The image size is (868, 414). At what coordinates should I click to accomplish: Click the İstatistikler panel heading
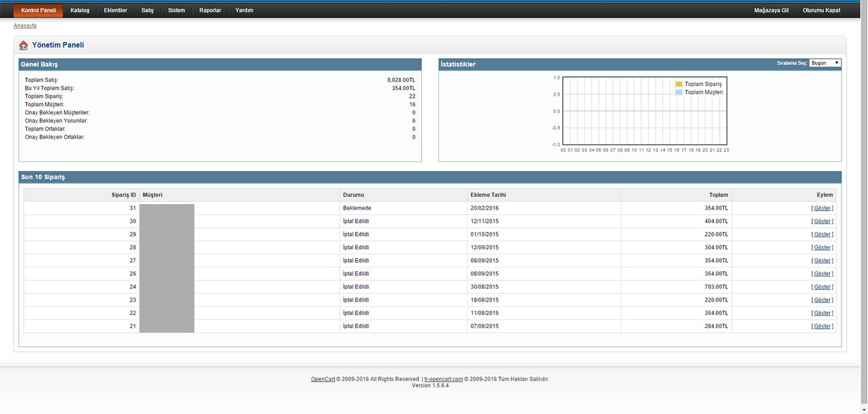458,65
